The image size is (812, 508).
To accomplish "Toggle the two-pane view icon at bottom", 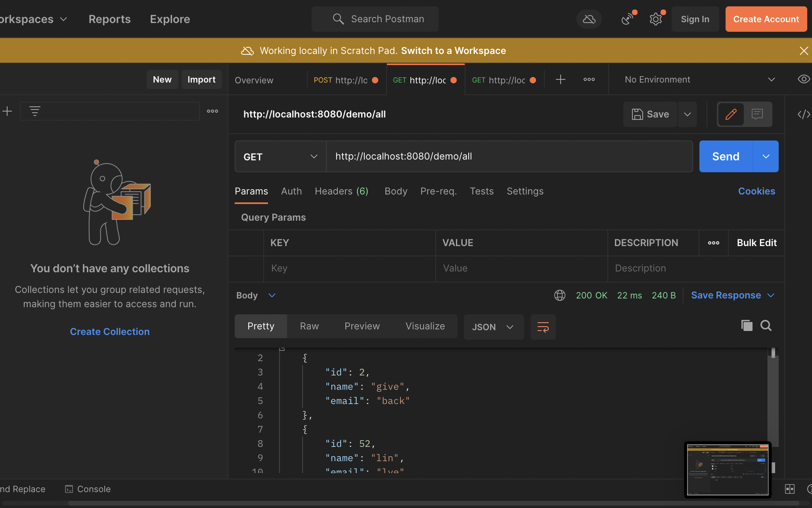I will click(790, 489).
